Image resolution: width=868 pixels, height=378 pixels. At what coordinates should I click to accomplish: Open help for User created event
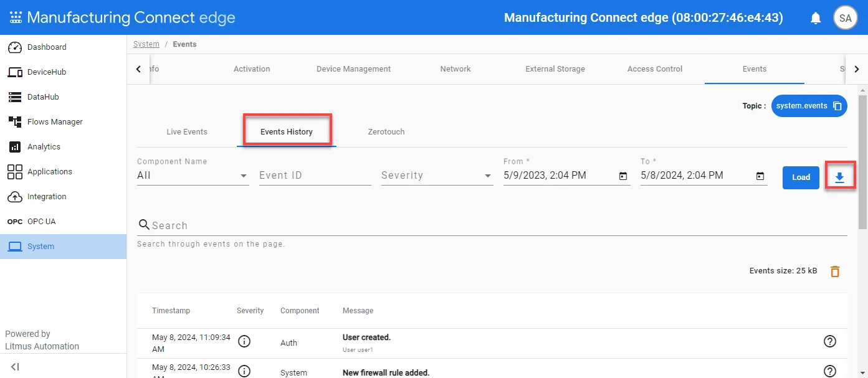pyautogui.click(x=830, y=341)
